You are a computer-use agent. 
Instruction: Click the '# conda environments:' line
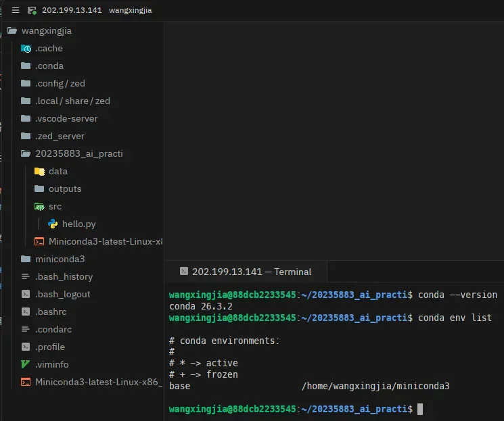[x=225, y=341]
